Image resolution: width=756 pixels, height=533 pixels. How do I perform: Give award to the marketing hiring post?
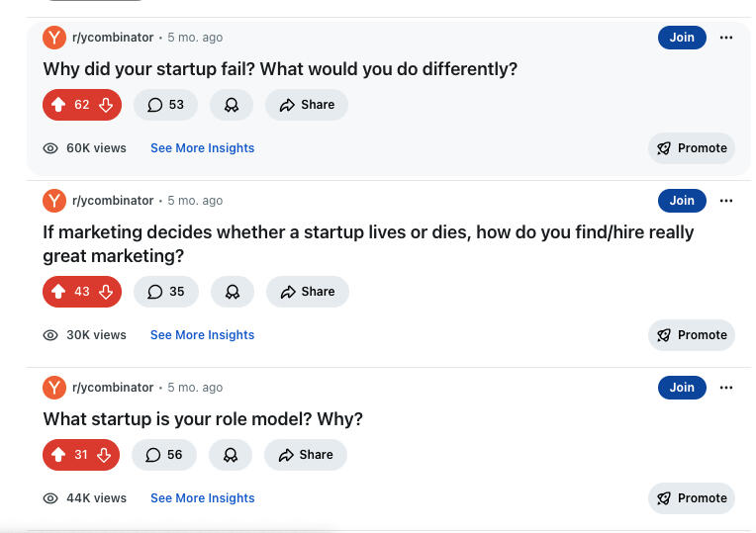(x=233, y=292)
